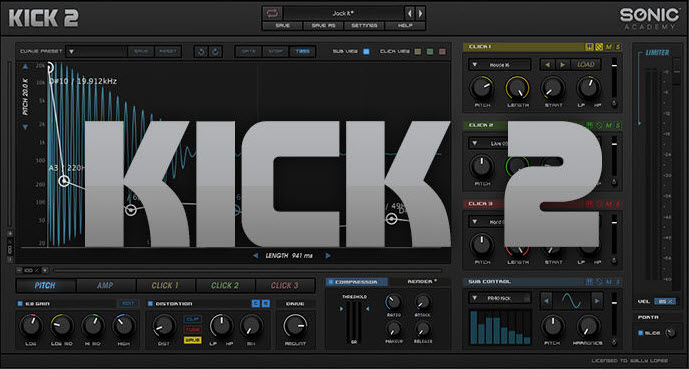Toggle the Sub View checkbox
The width and height of the screenshot is (689, 369).
point(366,51)
